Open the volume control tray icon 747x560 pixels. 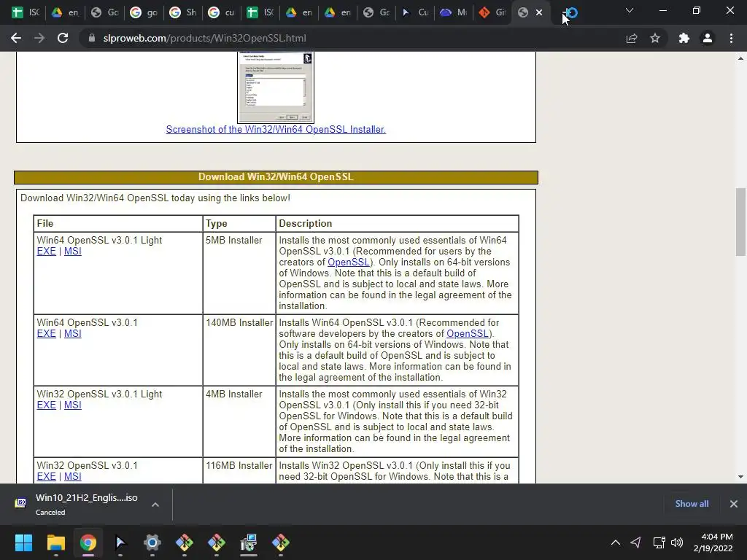point(676,542)
